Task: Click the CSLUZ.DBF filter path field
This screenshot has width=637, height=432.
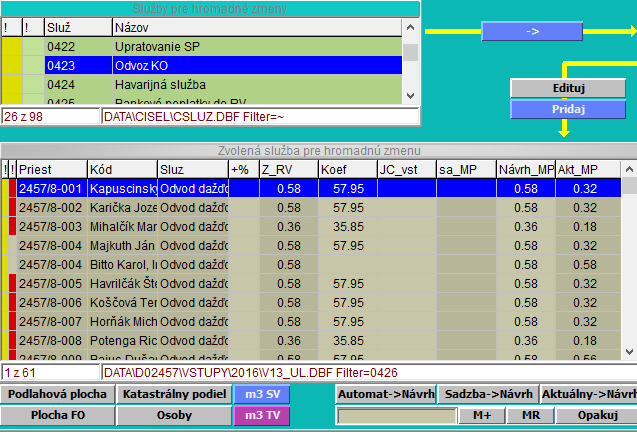Action: [x=260, y=117]
